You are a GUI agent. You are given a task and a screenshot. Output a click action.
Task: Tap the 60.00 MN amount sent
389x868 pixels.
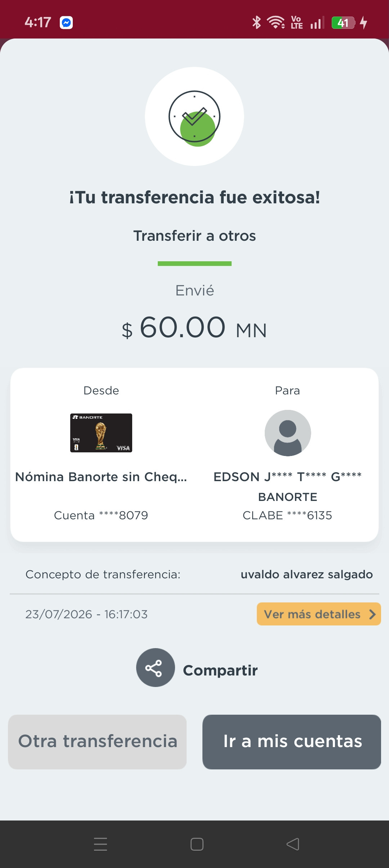[x=194, y=327]
